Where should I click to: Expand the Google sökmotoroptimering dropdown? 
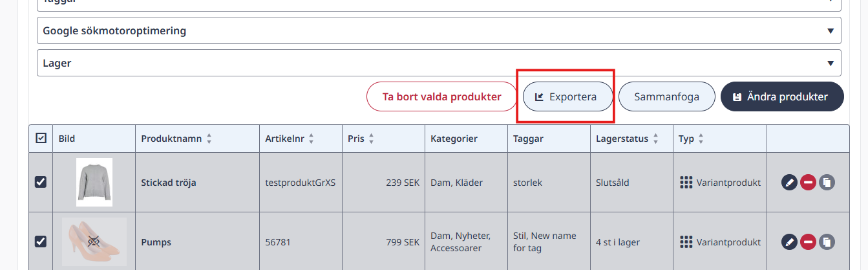tap(439, 30)
